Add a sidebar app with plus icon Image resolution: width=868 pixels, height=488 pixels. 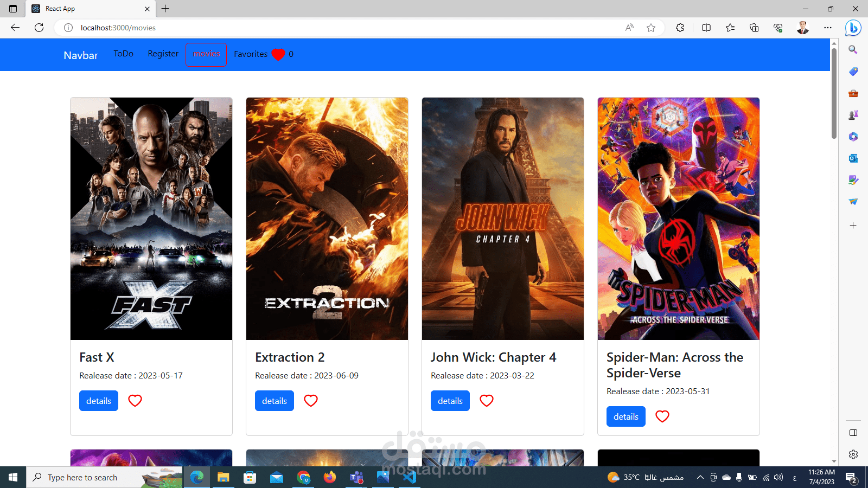(x=853, y=226)
